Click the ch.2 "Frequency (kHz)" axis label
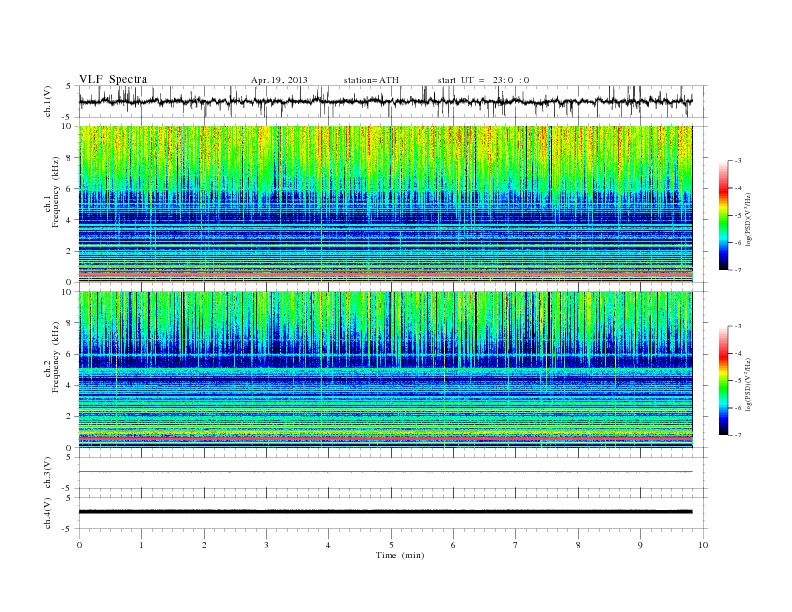This screenshot has width=792, height=612. [56, 358]
